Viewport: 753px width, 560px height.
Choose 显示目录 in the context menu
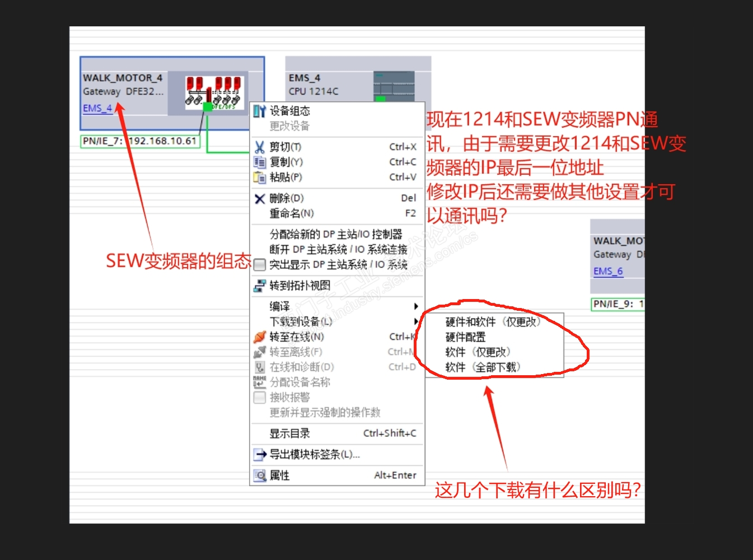coord(289,434)
